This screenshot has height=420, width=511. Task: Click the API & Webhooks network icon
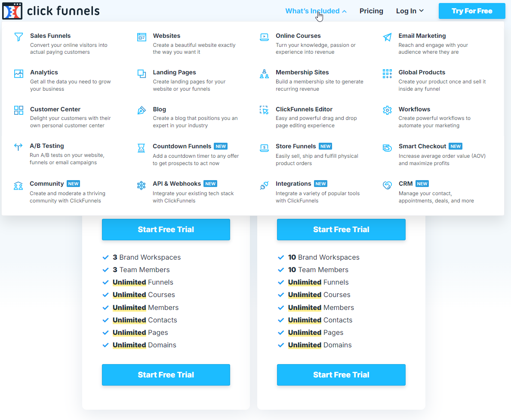141,185
